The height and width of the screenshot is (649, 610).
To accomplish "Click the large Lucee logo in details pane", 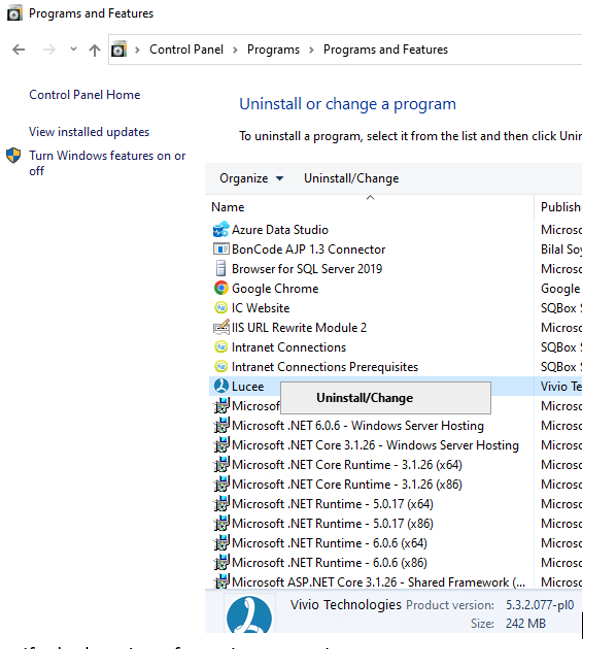I will tap(249, 615).
